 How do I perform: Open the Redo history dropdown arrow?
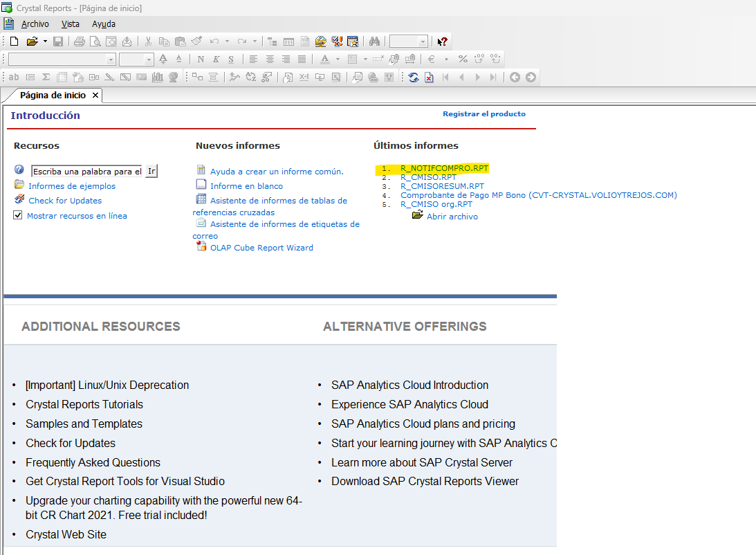[x=255, y=42]
